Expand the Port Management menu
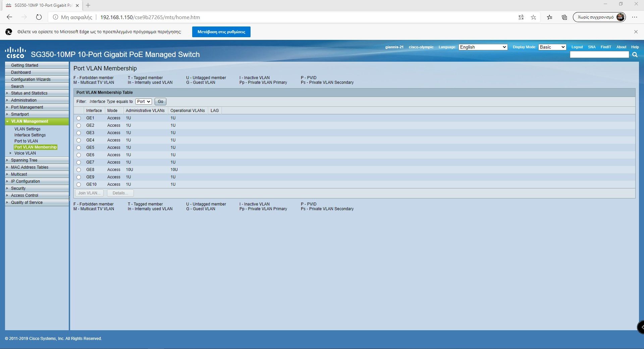Image resolution: width=644 pixels, height=349 pixels. pos(37,107)
